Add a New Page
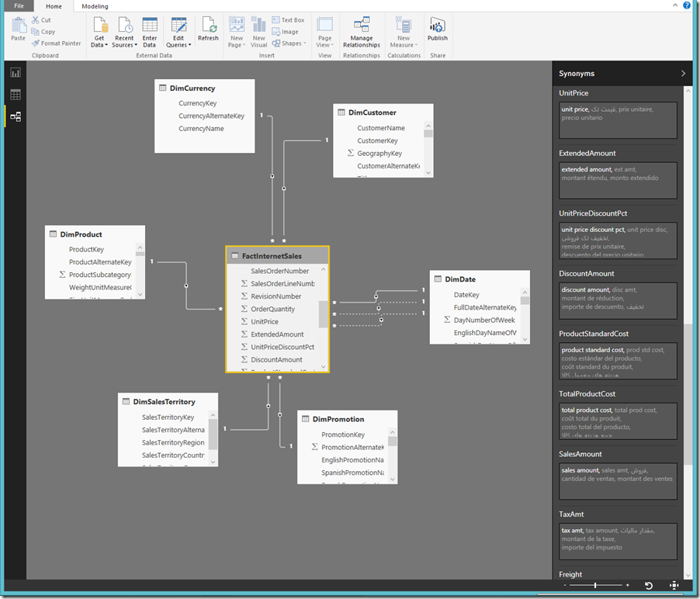 pos(237,32)
